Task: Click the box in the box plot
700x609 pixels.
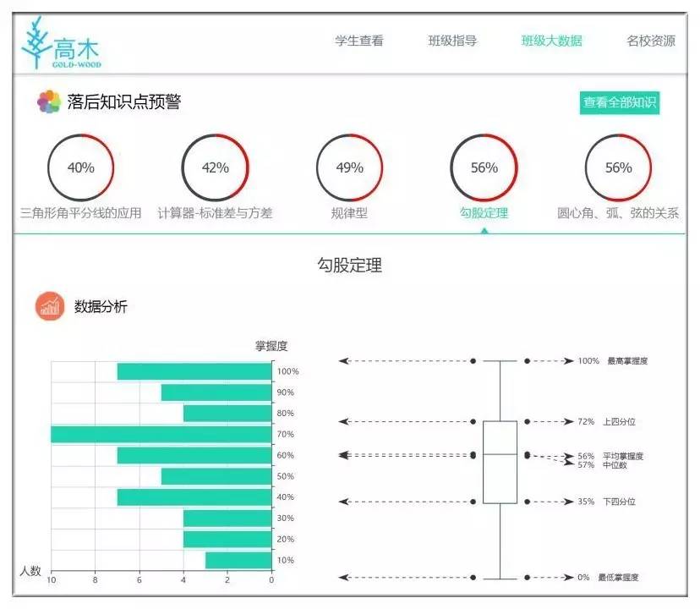Action: 500,462
